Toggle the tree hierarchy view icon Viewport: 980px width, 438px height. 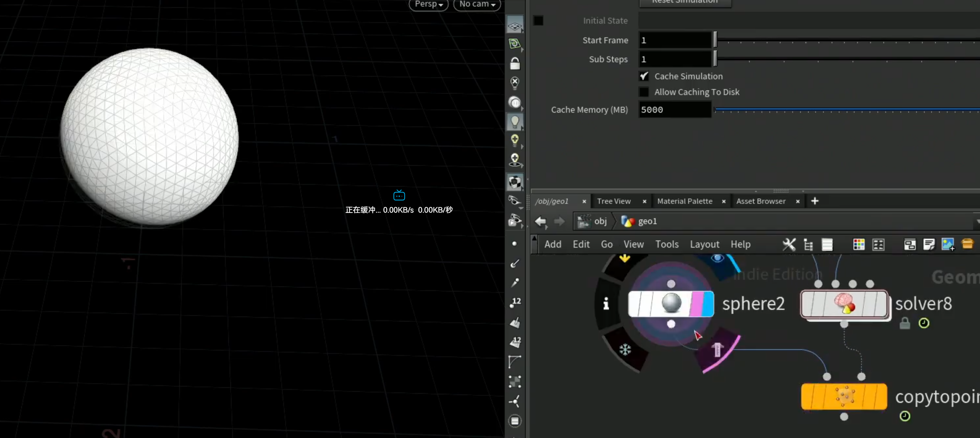808,244
